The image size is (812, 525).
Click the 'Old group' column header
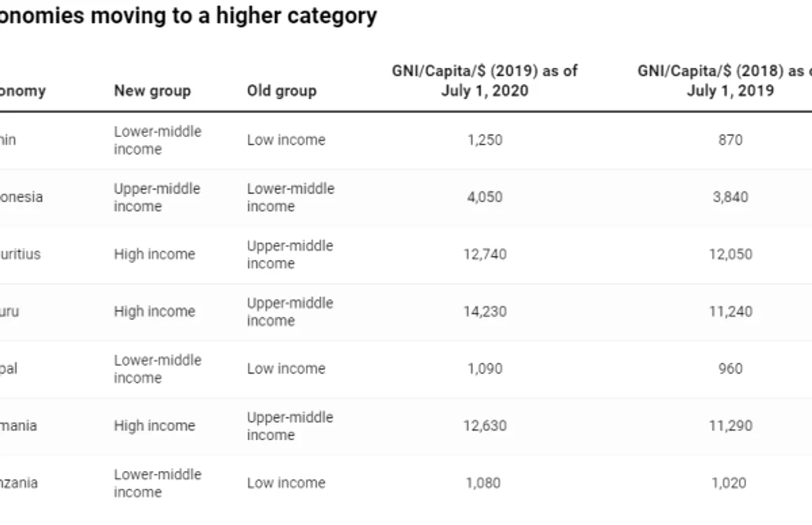[x=281, y=90]
